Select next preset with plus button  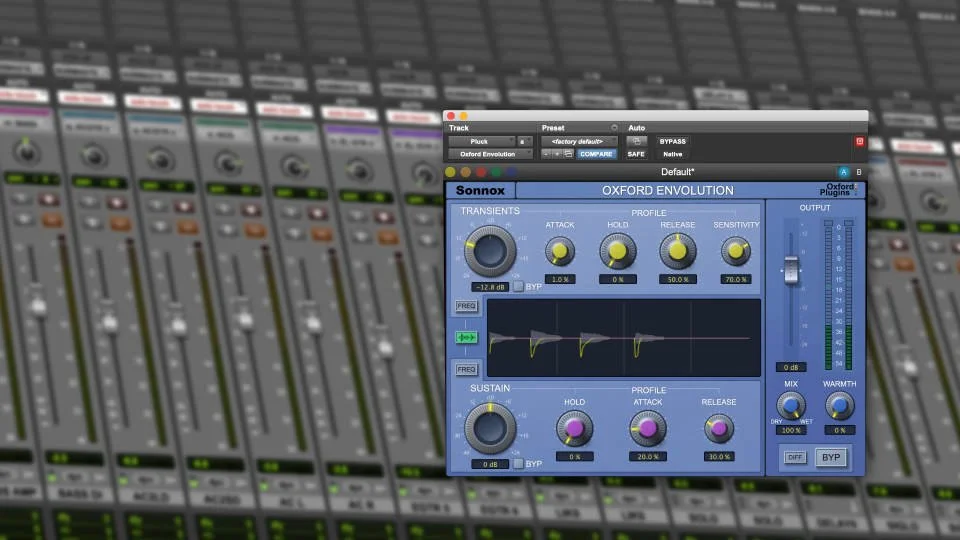557,154
